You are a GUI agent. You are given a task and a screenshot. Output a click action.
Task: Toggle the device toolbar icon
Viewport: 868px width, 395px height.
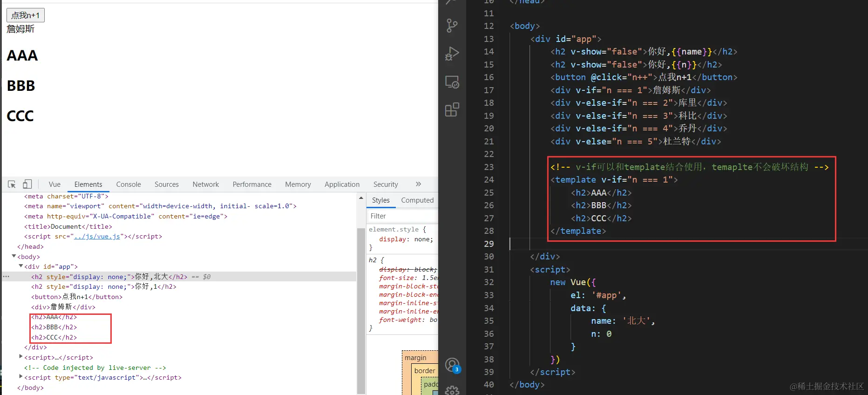pos(27,184)
